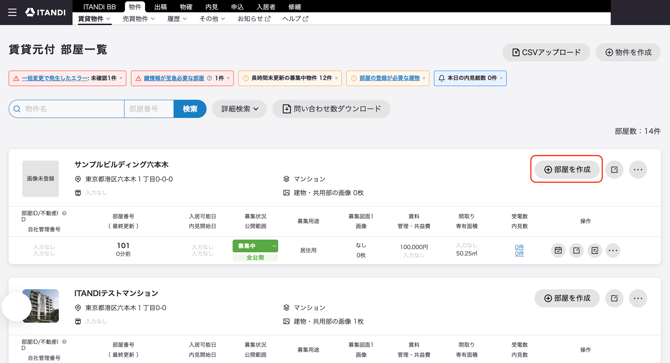Viewport: 670px width, 363px height.
Task: Expand the 売買物件 submenu
Action: 138,19
